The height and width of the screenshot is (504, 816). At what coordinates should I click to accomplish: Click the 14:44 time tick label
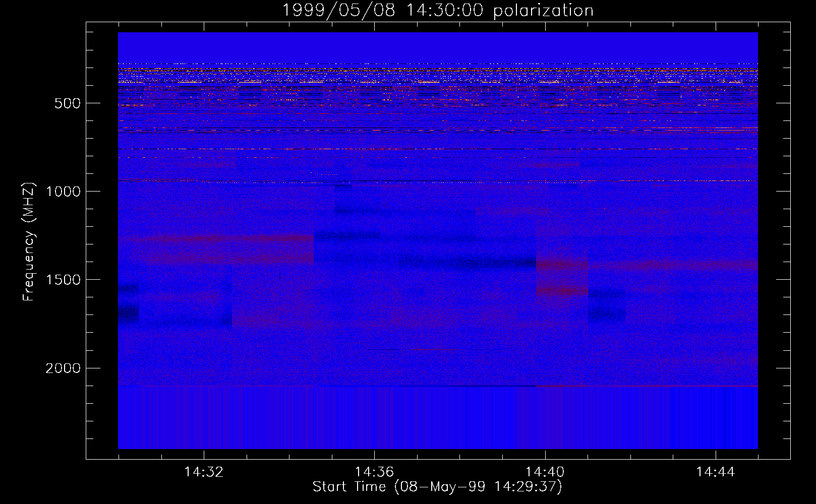click(x=716, y=472)
